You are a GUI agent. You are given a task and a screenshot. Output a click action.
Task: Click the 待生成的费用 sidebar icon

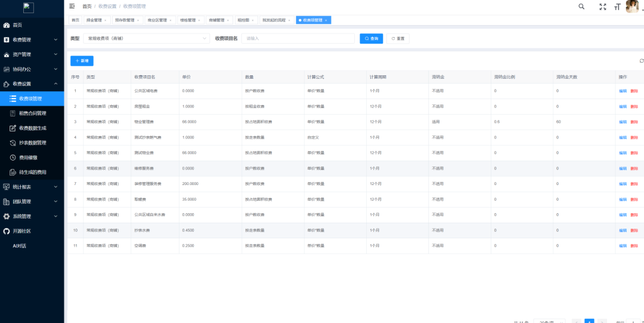click(13, 172)
